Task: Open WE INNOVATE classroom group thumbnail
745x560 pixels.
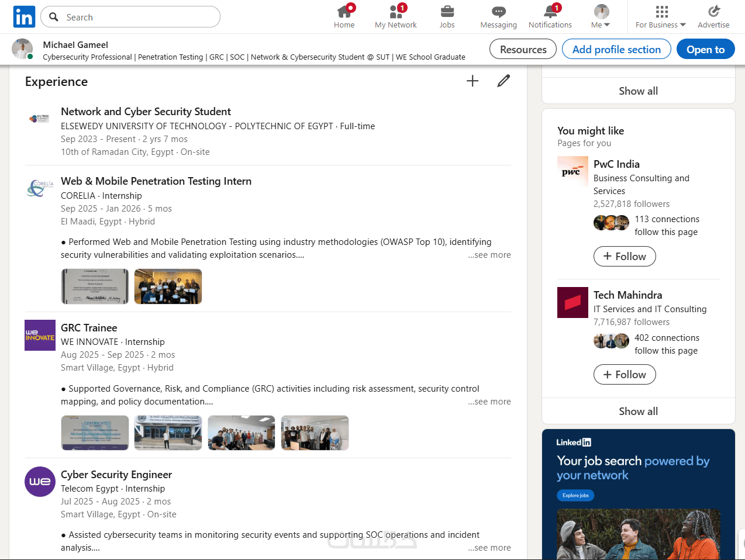Action: tap(242, 433)
